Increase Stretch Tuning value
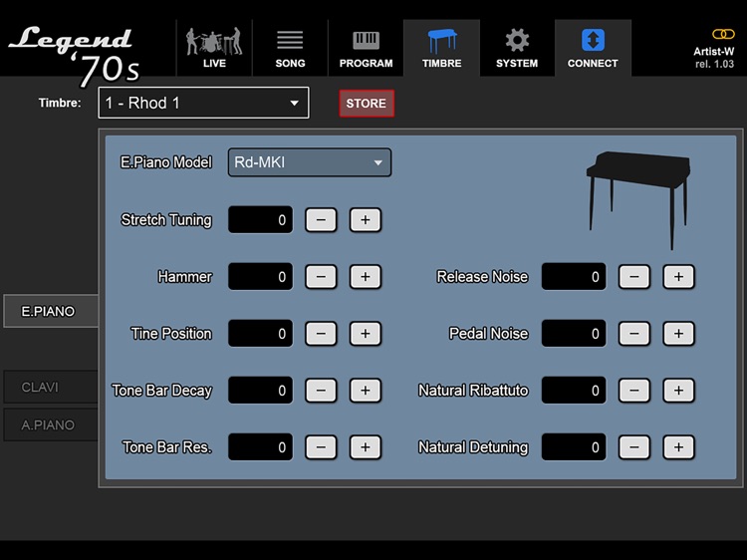 (366, 219)
